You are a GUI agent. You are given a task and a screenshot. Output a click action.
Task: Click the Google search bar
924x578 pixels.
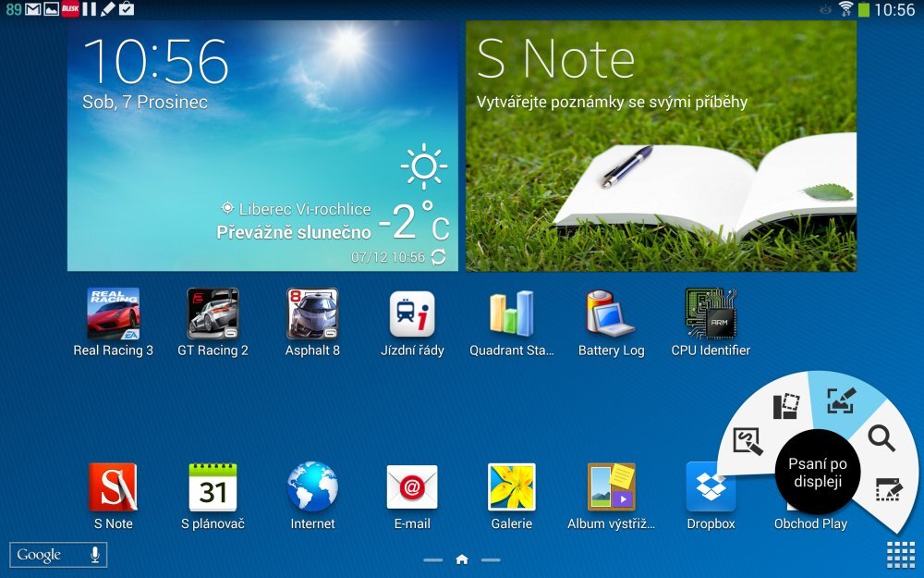click(x=57, y=554)
